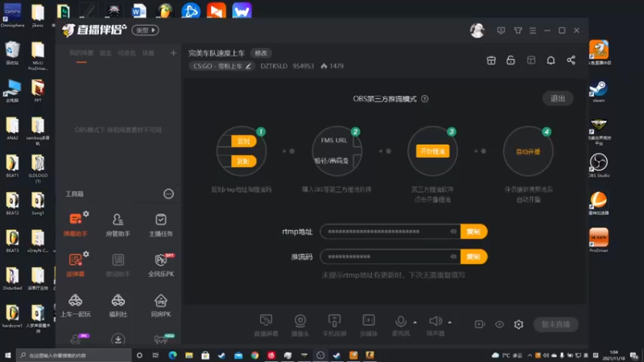
Task: Click into the rtmp地址 field
Action: click(x=390, y=232)
